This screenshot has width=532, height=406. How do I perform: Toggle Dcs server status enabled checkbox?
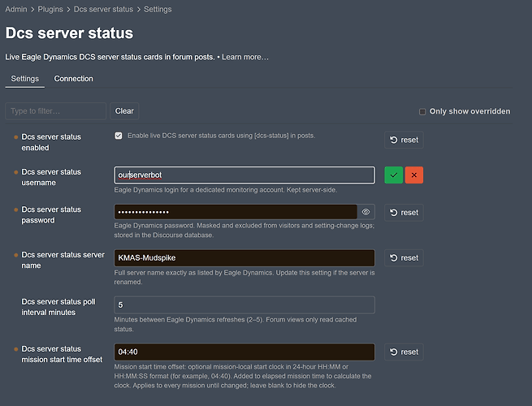119,136
